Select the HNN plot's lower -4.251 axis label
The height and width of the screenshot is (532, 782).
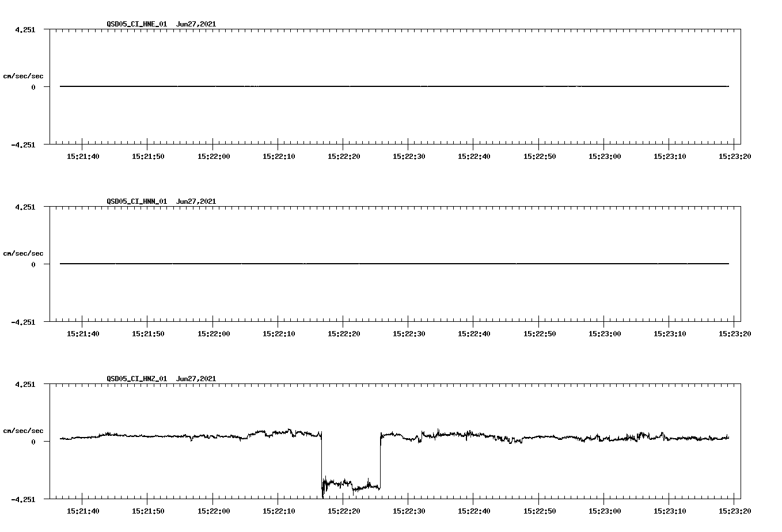point(23,322)
